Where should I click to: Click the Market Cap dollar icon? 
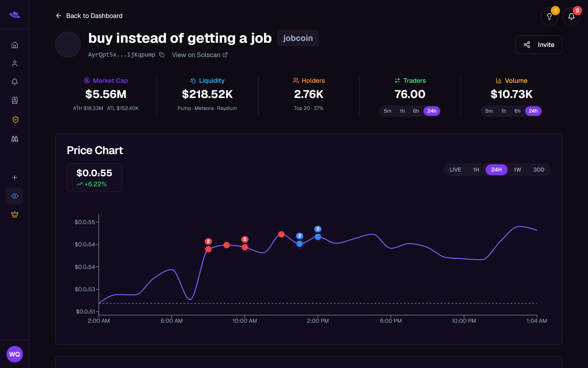coord(87,80)
